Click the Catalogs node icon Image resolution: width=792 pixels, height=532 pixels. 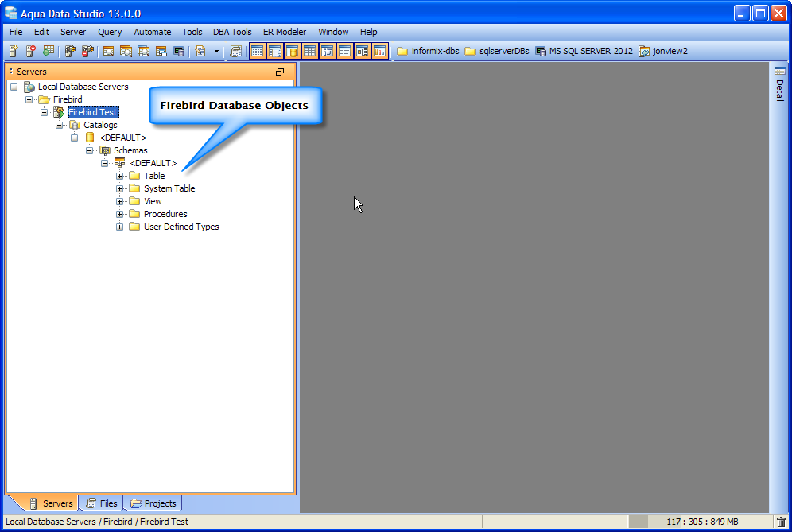pyautogui.click(x=75, y=125)
